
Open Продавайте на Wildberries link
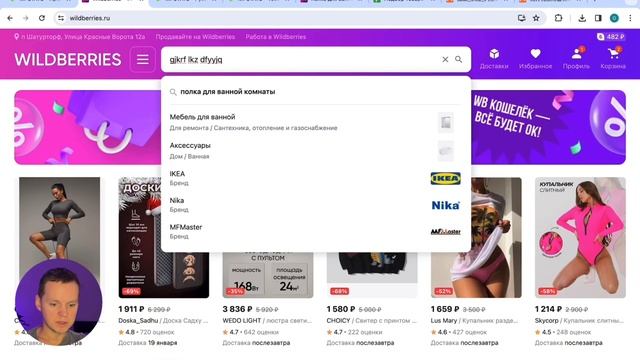click(195, 37)
